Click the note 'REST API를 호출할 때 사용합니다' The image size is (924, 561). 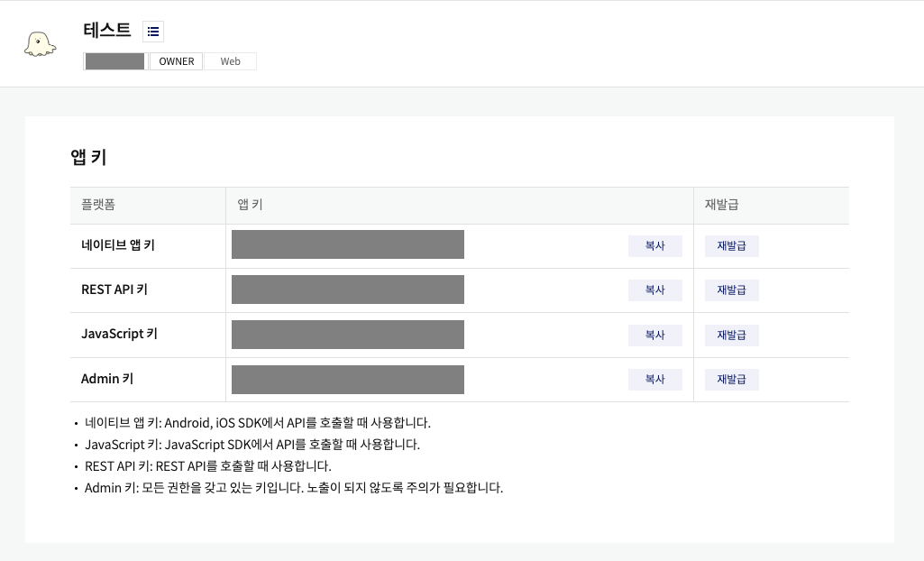(x=208, y=466)
